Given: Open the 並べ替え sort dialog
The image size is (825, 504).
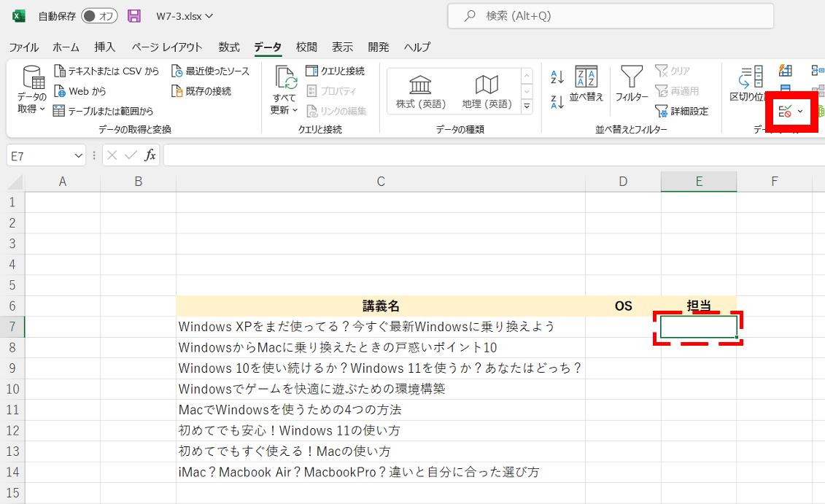Looking at the screenshot, I should pos(586,84).
